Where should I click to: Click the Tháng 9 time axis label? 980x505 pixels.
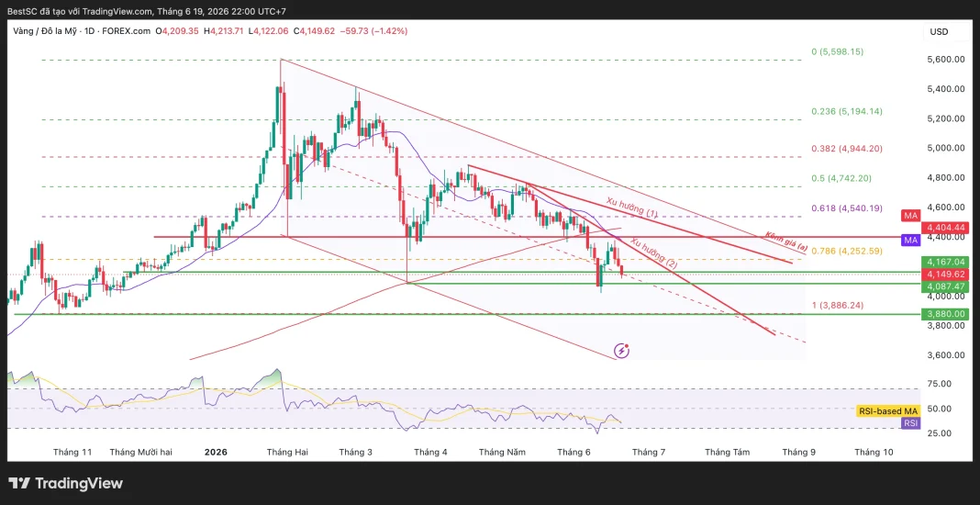798,452
